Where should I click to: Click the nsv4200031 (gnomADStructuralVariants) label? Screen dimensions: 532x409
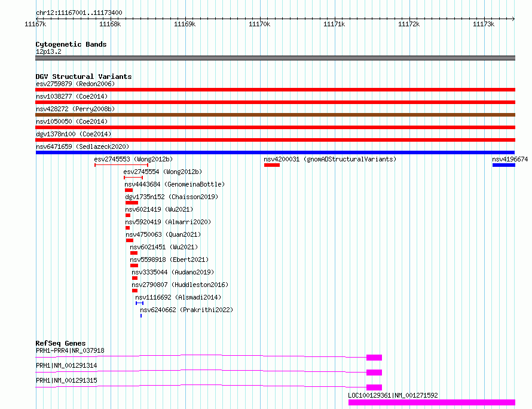[x=330, y=159]
